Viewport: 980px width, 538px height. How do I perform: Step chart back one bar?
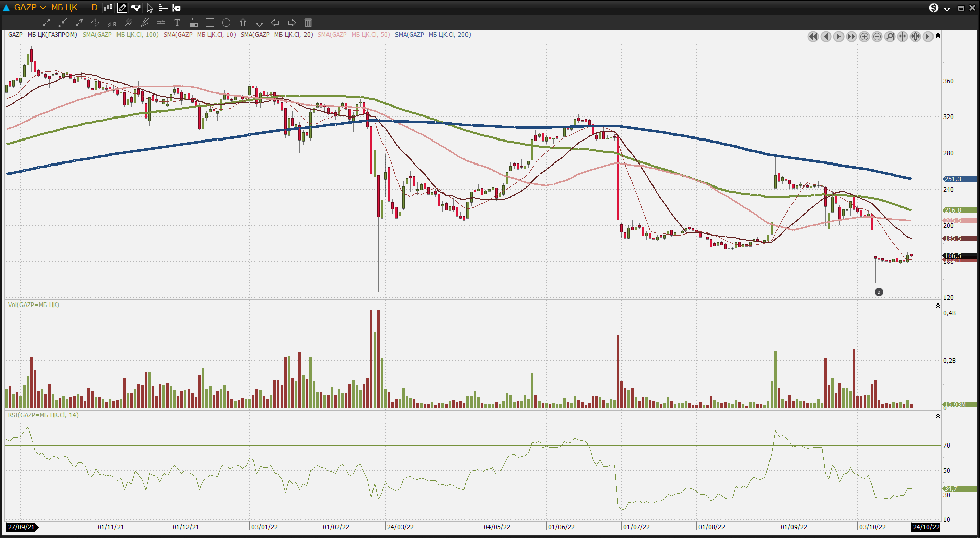coord(826,36)
